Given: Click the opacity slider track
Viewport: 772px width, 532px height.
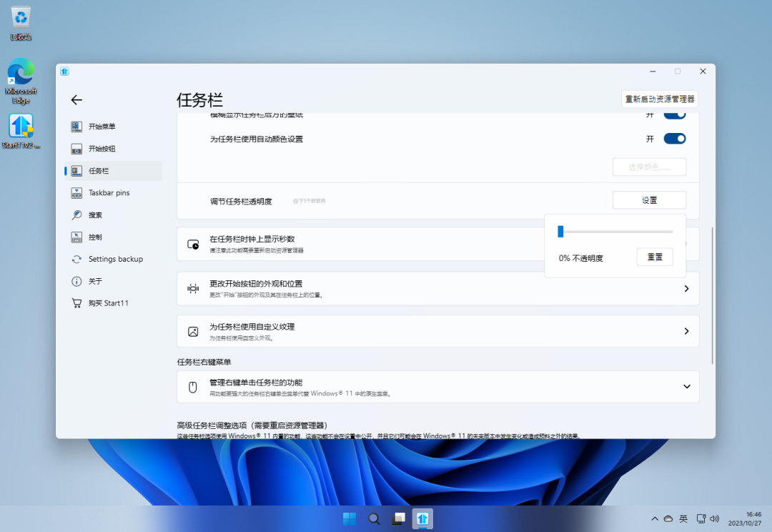Looking at the screenshot, I should (x=615, y=232).
